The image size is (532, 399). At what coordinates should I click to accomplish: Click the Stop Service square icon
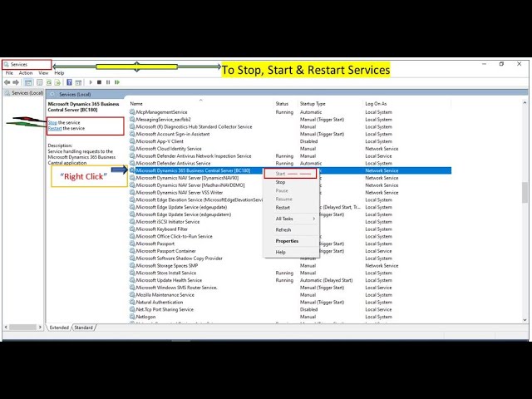point(100,82)
